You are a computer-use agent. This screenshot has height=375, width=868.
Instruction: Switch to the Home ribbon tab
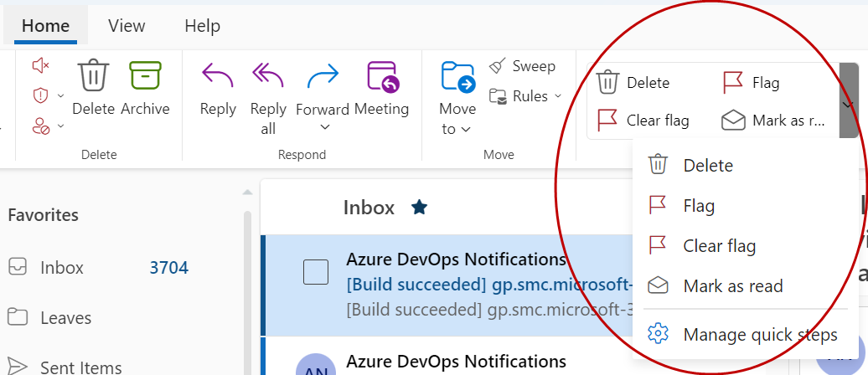tap(45, 26)
